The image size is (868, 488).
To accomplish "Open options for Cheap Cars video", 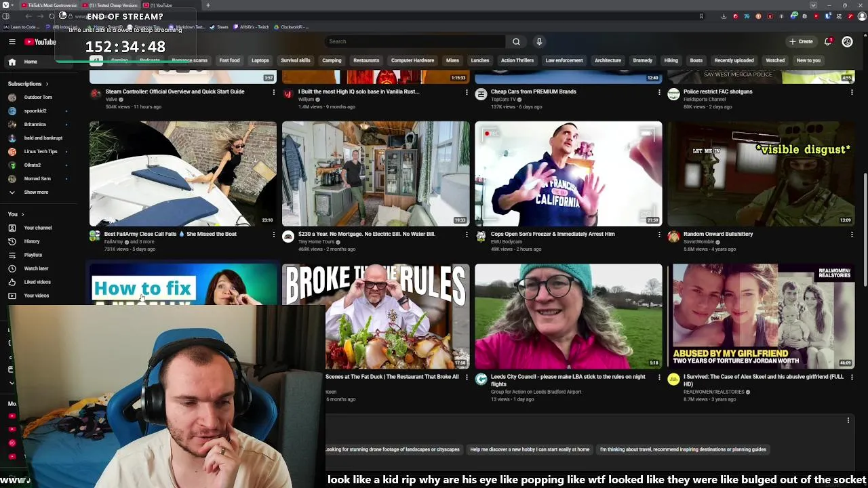I will point(659,92).
